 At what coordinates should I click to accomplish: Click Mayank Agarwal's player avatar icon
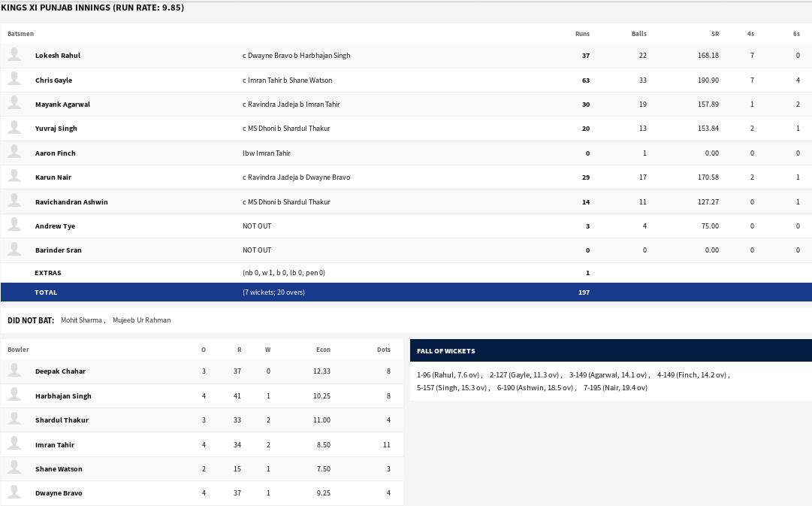(x=14, y=103)
